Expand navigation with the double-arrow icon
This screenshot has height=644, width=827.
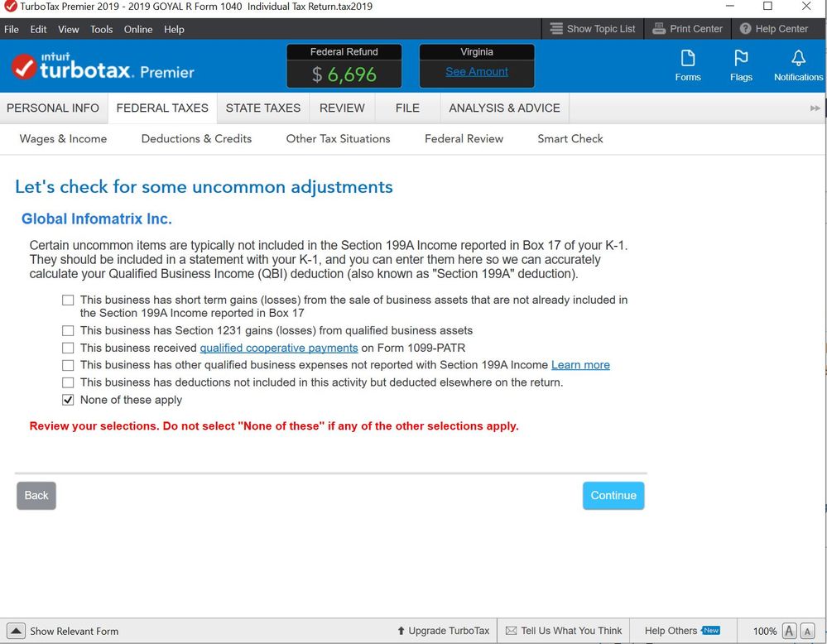(x=815, y=108)
